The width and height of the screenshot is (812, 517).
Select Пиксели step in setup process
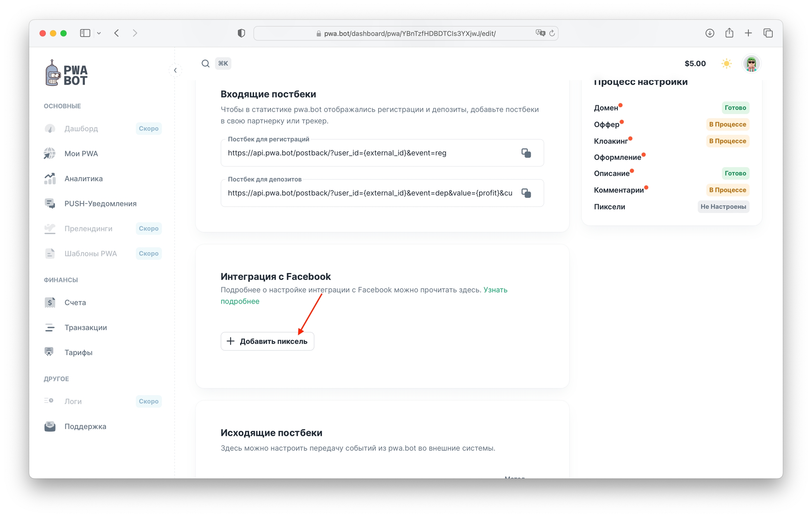click(x=609, y=207)
